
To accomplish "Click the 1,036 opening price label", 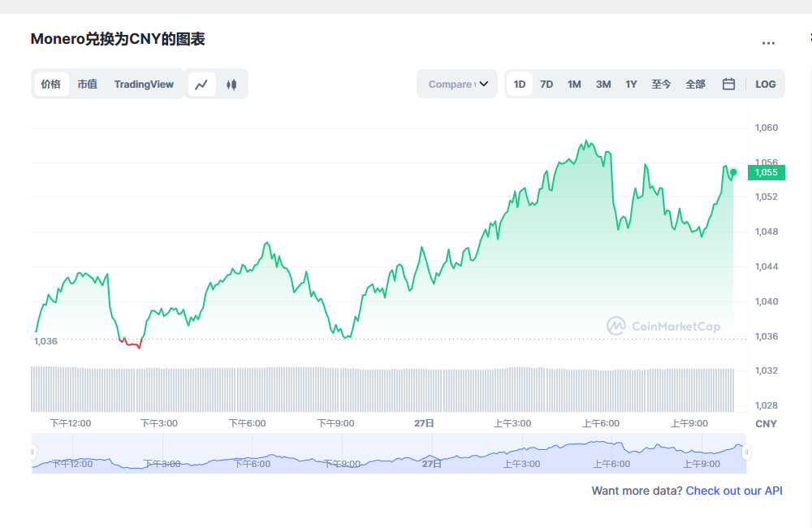I will coord(45,341).
